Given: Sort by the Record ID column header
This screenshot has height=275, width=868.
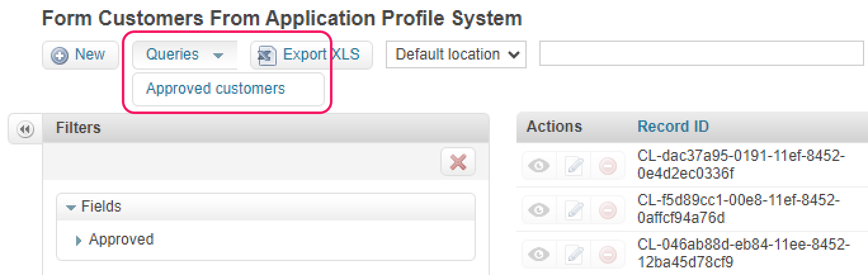Looking at the screenshot, I should [x=673, y=127].
